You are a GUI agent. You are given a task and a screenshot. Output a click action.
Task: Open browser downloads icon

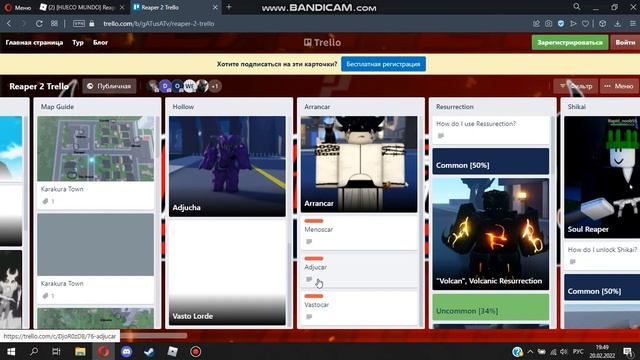pos(618,24)
